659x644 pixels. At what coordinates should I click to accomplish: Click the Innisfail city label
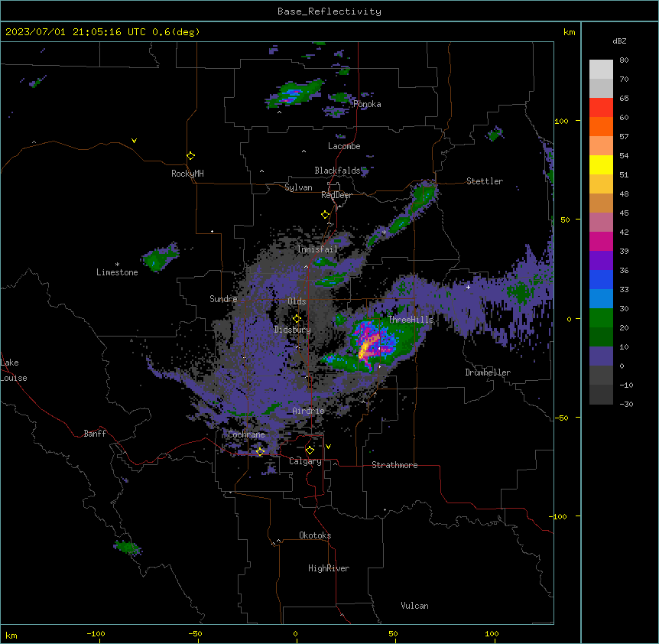pos(317,249)
